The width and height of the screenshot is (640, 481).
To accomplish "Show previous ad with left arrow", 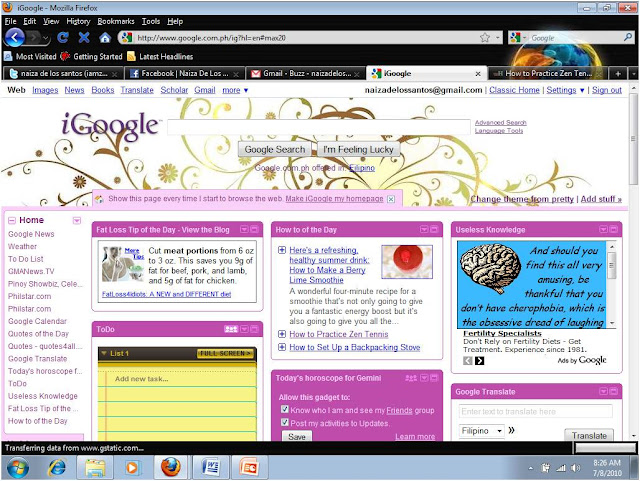I will click(x=468, y=361).
